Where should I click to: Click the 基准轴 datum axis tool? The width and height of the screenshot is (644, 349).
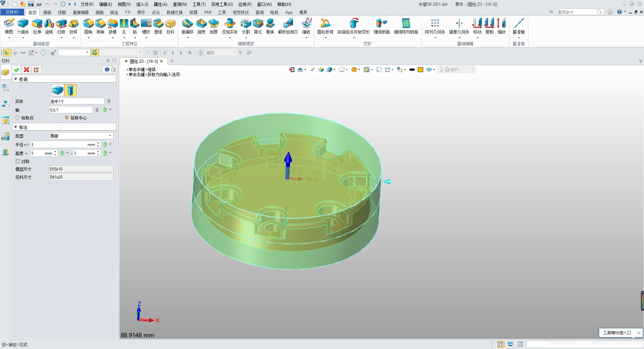518,26
